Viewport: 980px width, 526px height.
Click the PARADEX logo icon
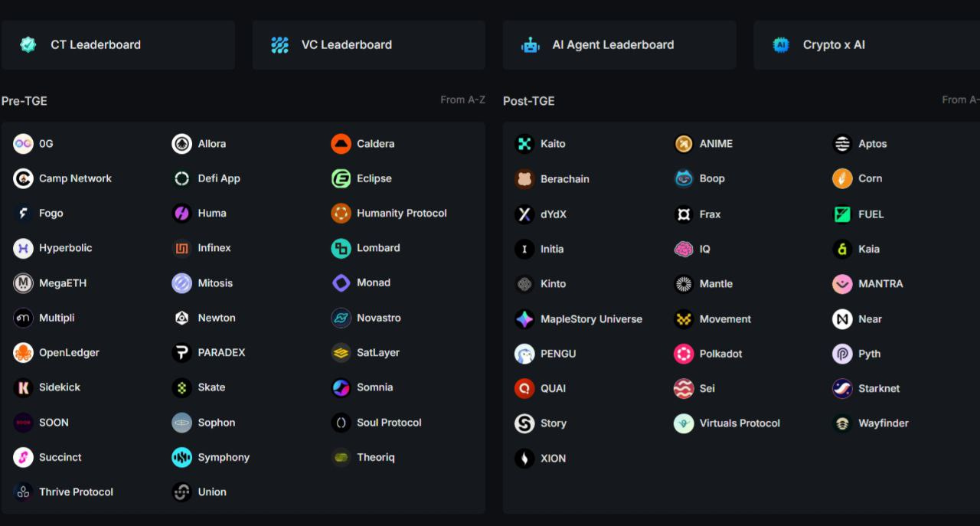pos(181,353)
